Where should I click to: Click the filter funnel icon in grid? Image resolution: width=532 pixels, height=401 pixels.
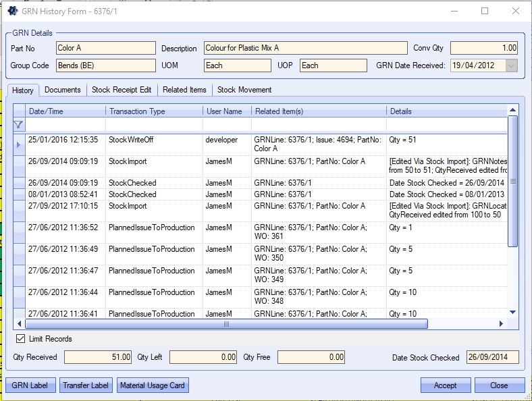[18, 124]
